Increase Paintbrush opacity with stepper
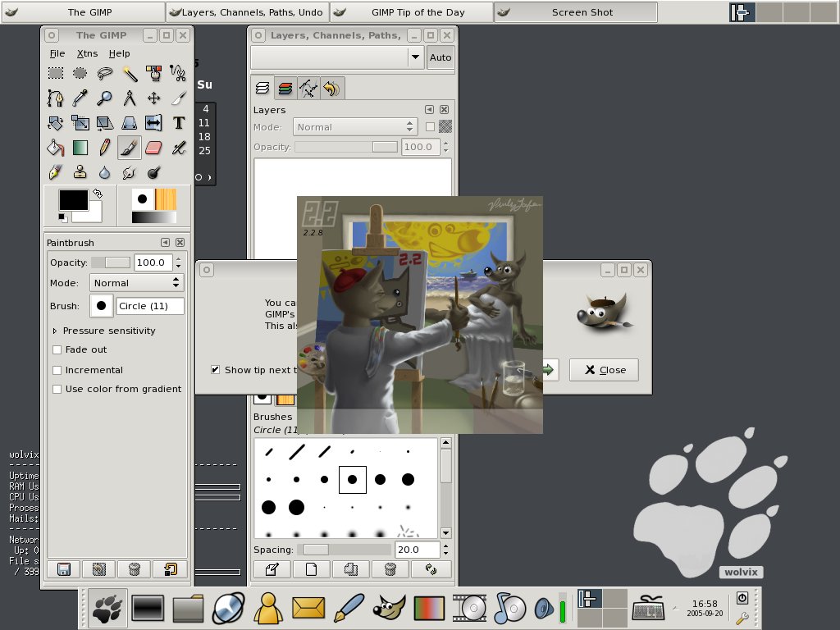This screenshot has width=840, height=630. tap(178, 259)
